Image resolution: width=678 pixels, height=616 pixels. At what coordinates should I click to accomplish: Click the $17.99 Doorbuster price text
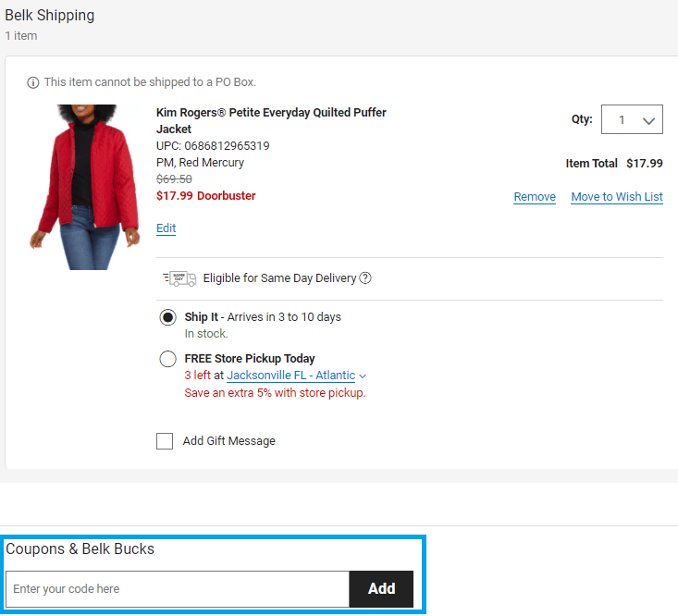coord(206,196)
